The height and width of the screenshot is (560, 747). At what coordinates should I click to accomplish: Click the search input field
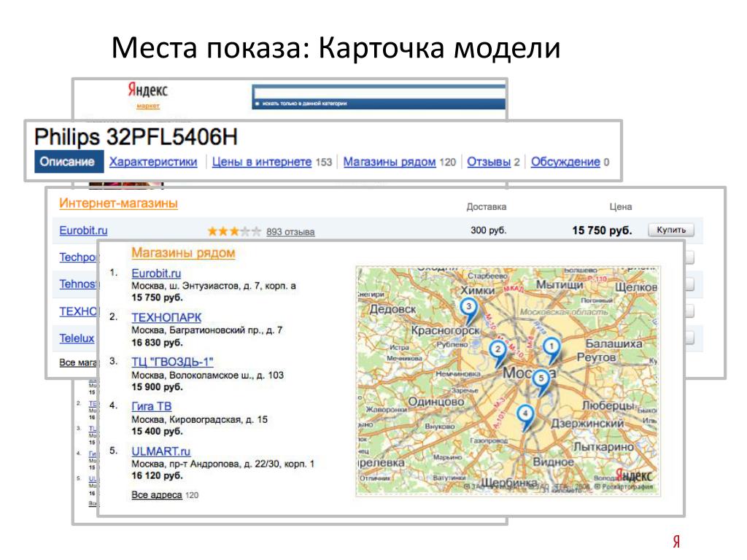click(x=379, y=93)
